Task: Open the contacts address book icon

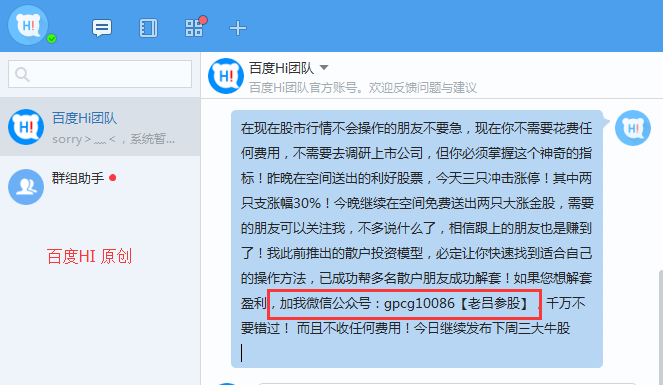Action: (x=148, y=28)
